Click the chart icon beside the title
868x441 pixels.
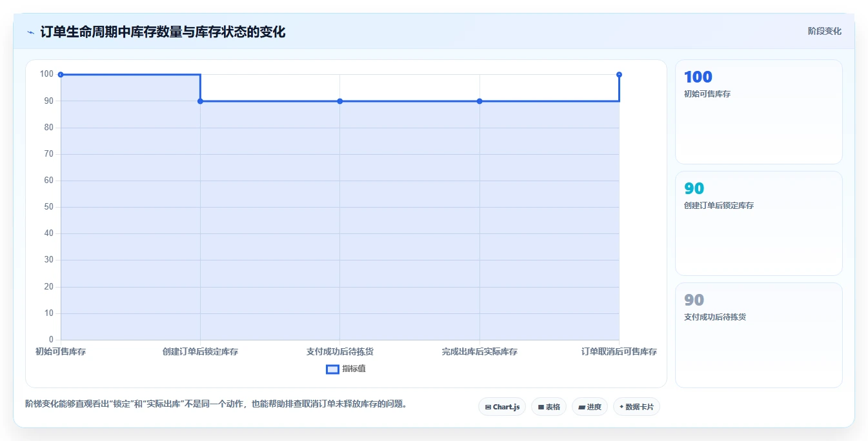[31, 32]
